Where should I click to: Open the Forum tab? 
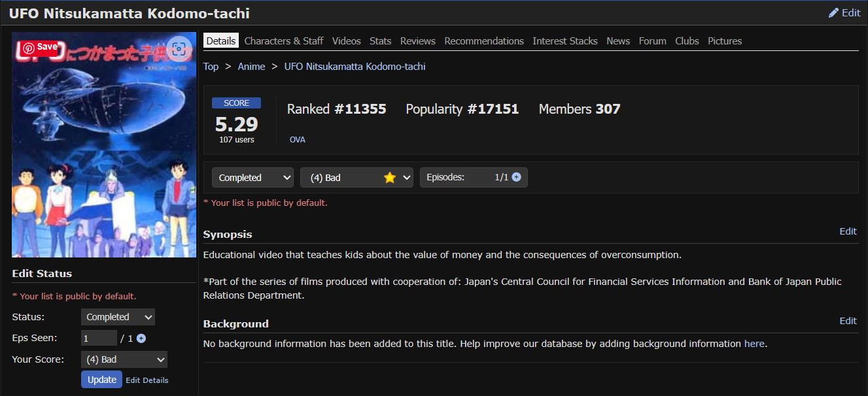click(x=652, y=41)
